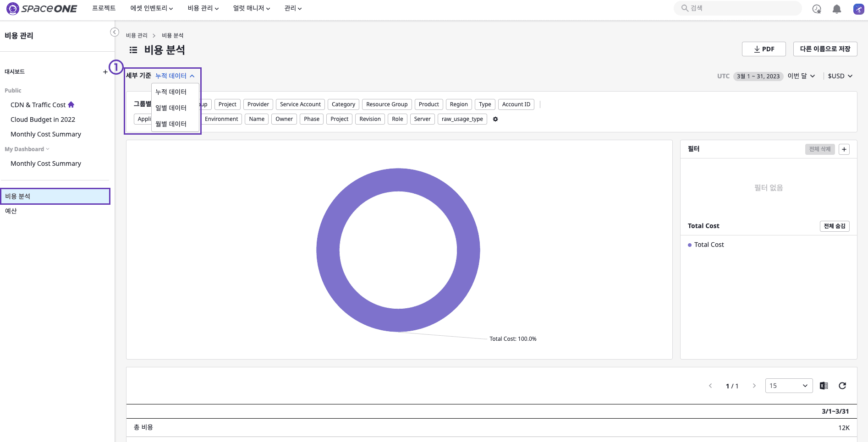Screen dimensions: 868x442
Task: Click the 다른 이름으로 저장 button
Action: (x=825, y=49)
